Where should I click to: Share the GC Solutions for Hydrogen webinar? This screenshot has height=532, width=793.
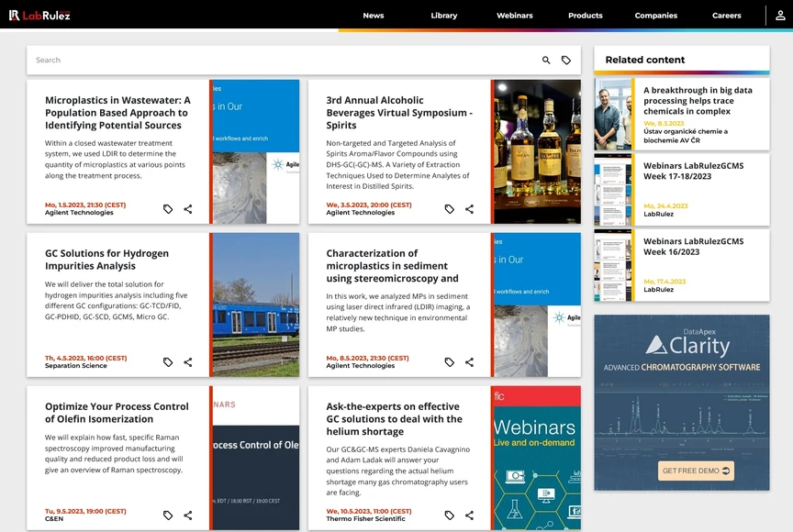click(188, 362)
